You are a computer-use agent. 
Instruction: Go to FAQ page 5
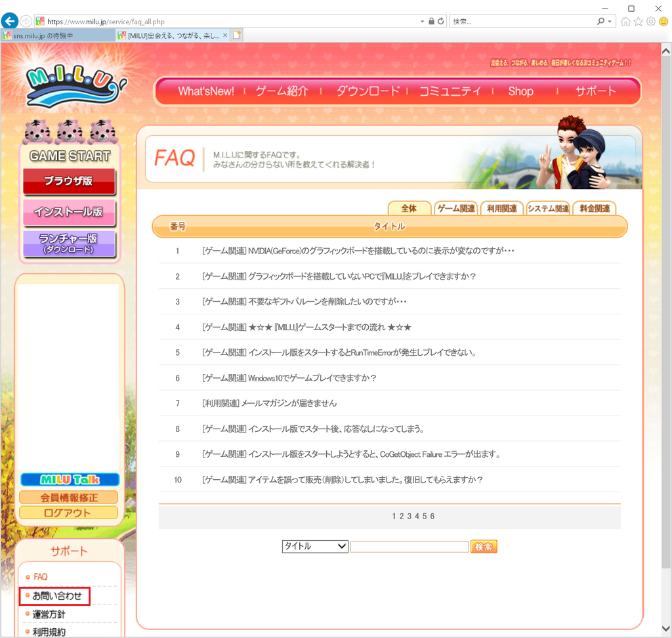point(425,516)
